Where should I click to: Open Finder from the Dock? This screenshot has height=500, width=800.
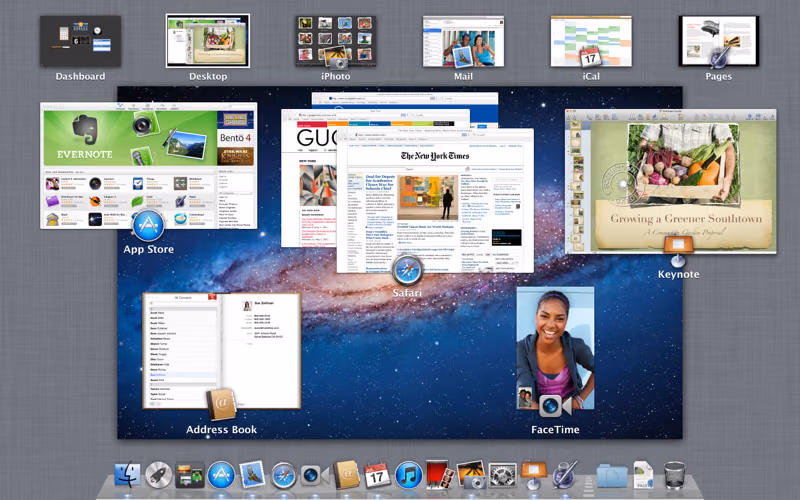click(x=127, y=474)
